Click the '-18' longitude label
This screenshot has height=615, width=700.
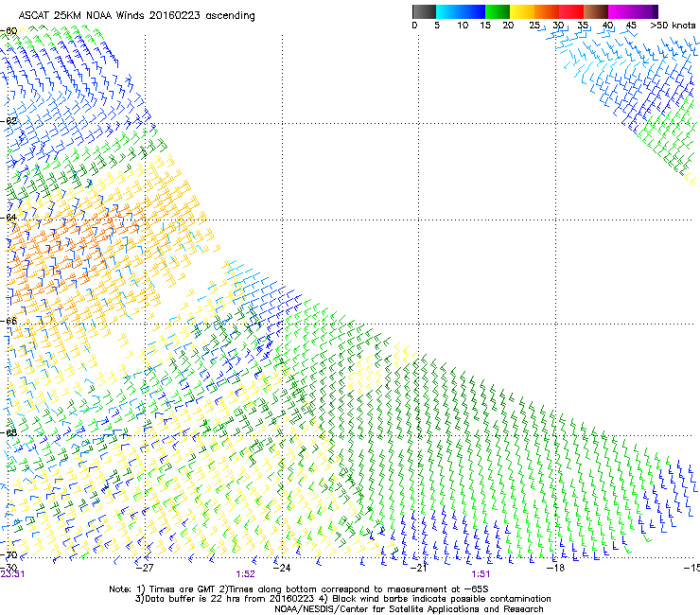tap(555, 568)
